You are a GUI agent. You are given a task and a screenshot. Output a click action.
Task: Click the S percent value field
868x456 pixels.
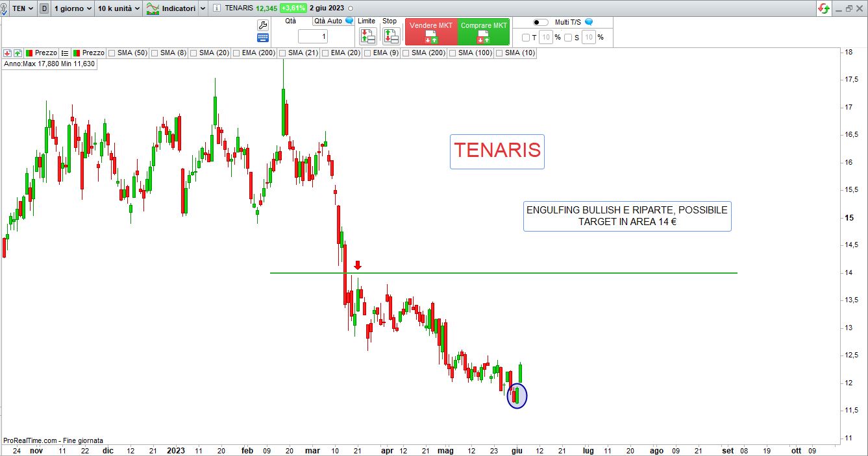click(x=588, y=38)
